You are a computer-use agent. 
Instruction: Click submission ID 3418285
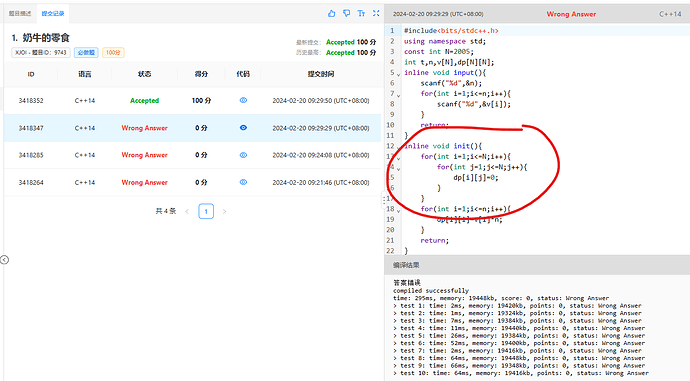(31, 155)
